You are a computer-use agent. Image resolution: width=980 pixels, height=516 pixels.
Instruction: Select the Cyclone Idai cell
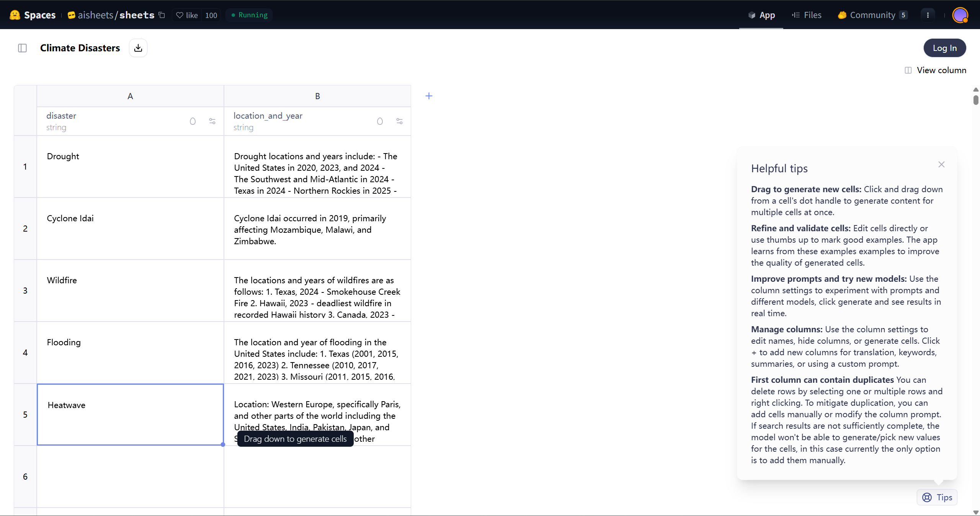130,229
